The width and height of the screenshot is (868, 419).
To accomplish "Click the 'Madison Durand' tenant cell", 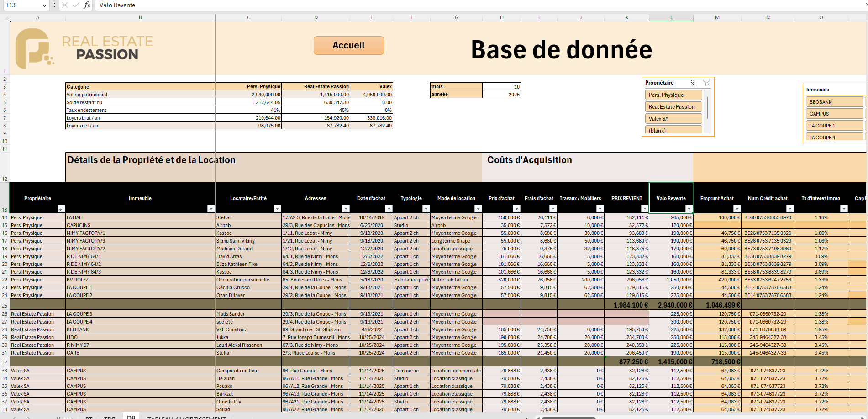I will [x=248, y=249].
